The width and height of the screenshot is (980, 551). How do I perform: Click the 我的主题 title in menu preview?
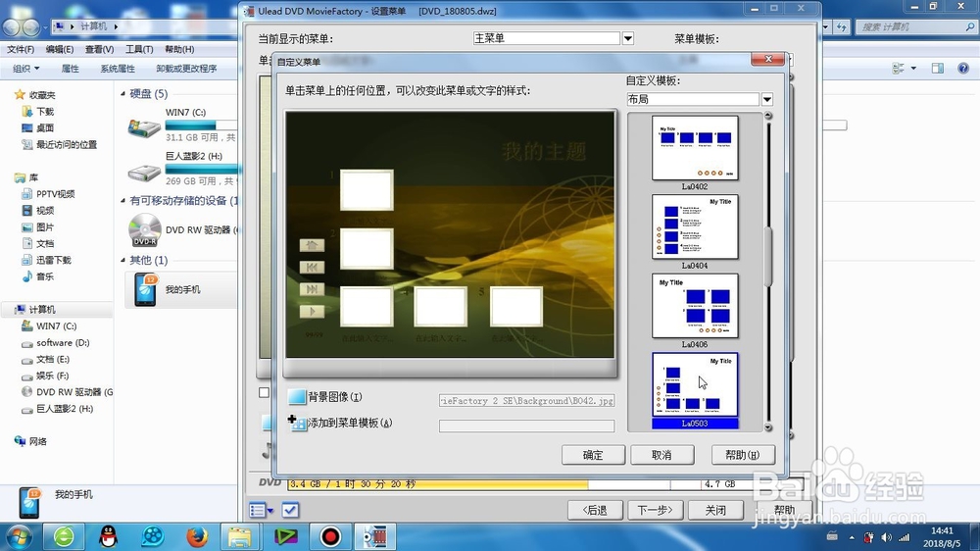coord(544,151)
